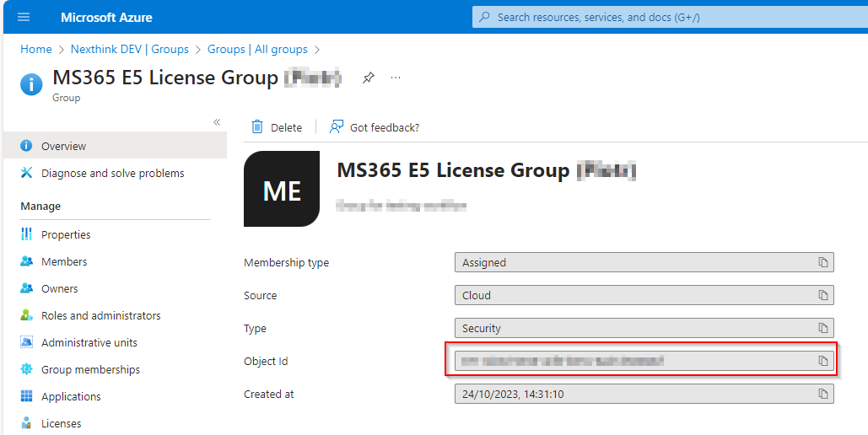Click the Applications grid icon
The image size is (868, 435).
(26, 396)
